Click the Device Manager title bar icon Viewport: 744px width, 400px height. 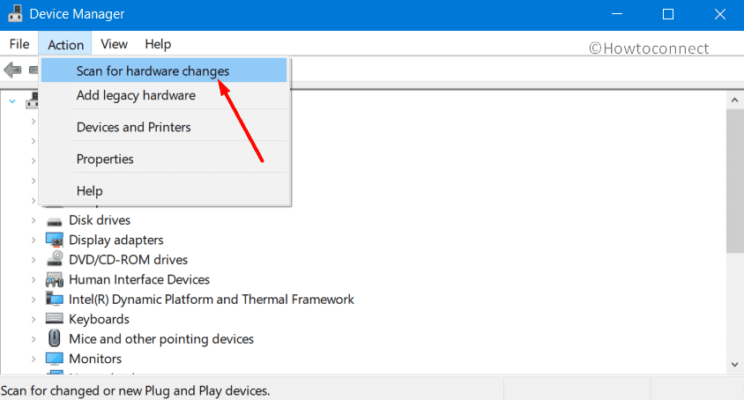click(15, 13)
